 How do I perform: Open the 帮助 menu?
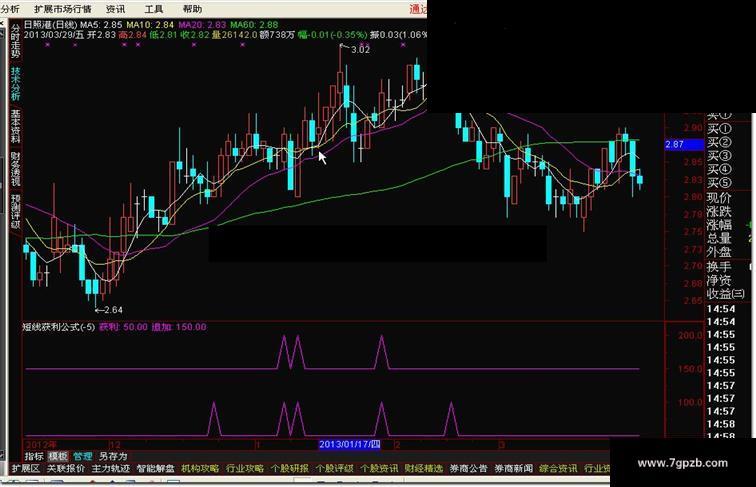click(192, 9)
